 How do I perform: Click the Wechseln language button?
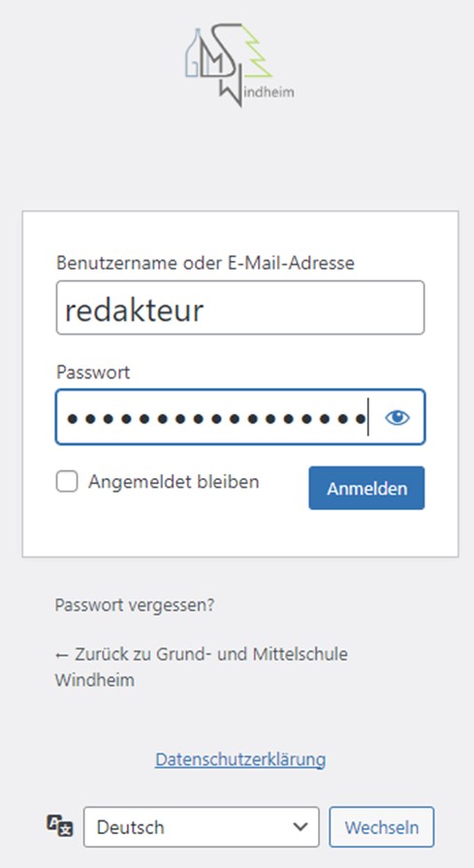click(x=382, y=827)
